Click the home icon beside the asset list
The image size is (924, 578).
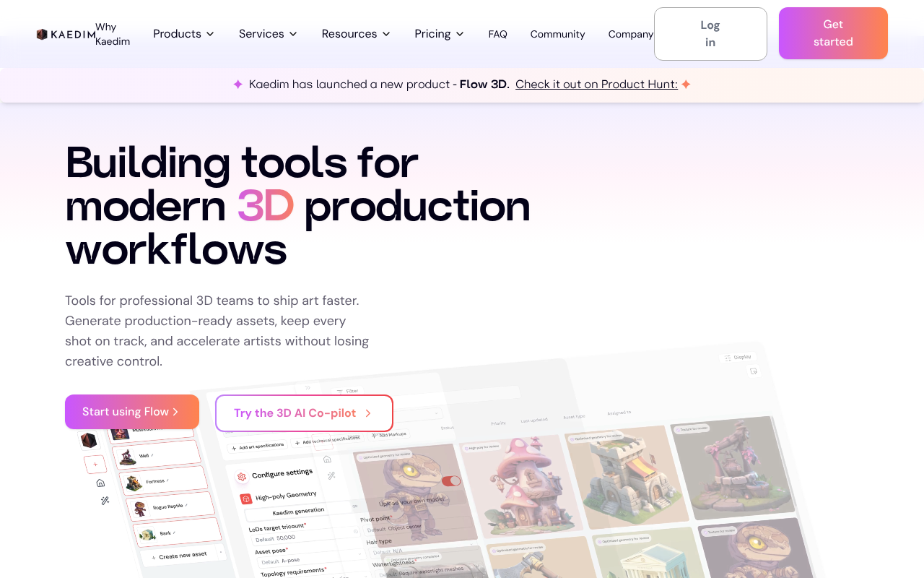click(100, 483)
